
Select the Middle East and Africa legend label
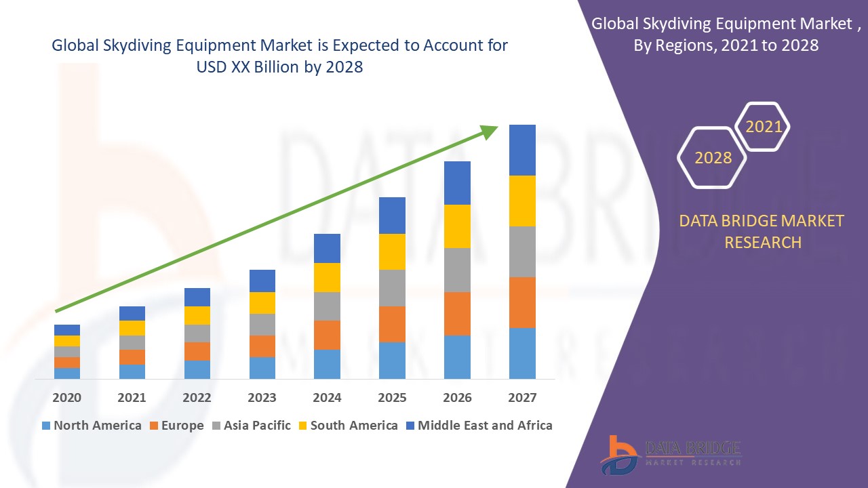pyautogui.click(x=485, y=426)
